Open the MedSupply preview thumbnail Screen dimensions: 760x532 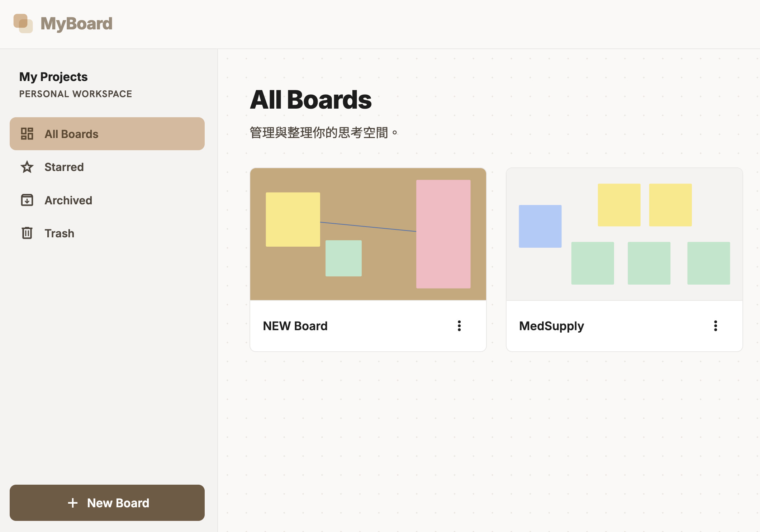(624, 234)
